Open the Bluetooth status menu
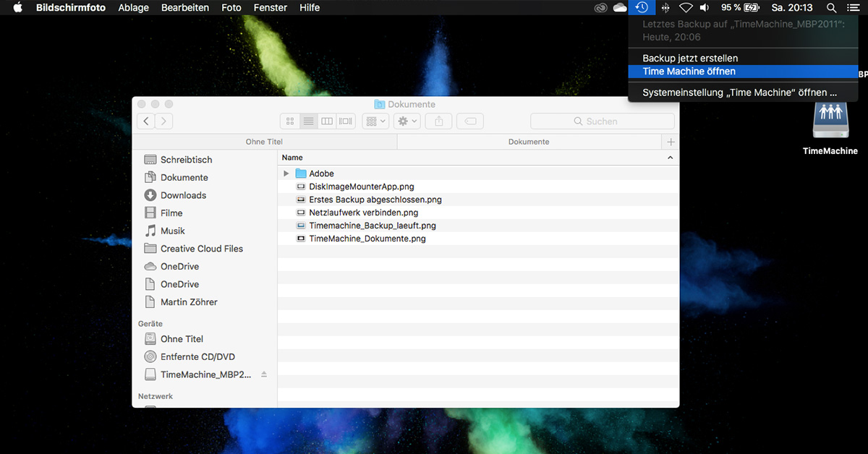 click(665, 8)
